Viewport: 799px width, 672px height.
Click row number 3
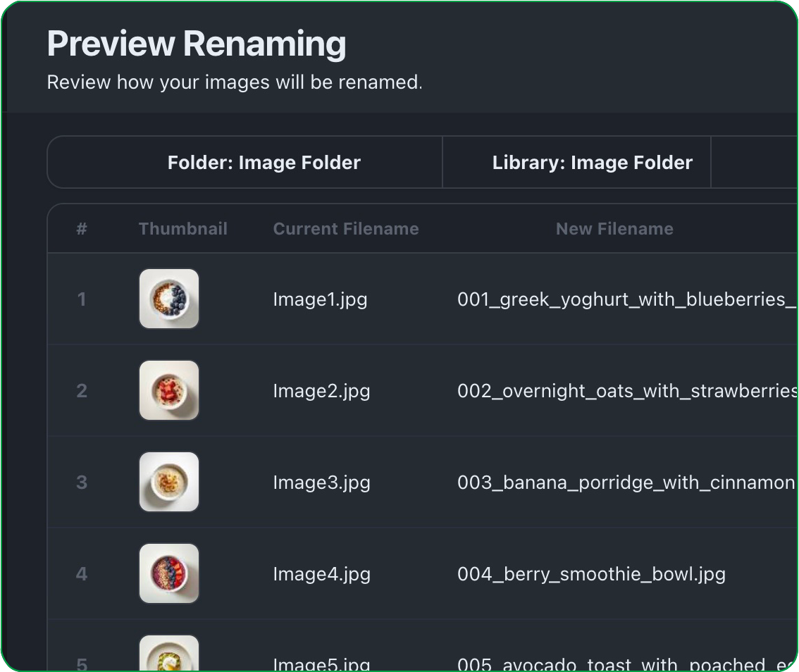coord(82,483)
